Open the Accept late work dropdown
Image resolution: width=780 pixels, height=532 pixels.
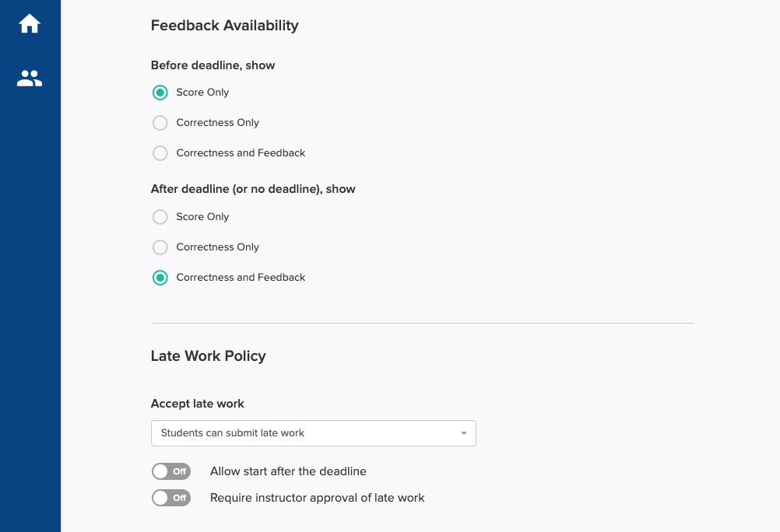click(314, 433)
